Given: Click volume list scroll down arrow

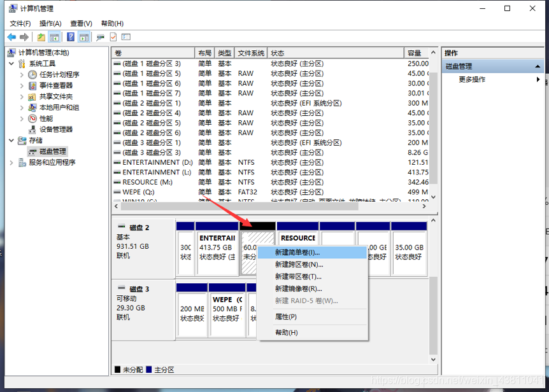Looking at the screenshot, I should [x=433, y=197].
